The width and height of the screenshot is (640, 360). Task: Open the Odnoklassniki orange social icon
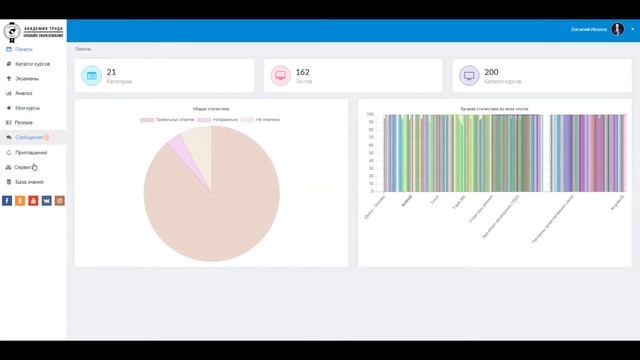tap(20, 200)
